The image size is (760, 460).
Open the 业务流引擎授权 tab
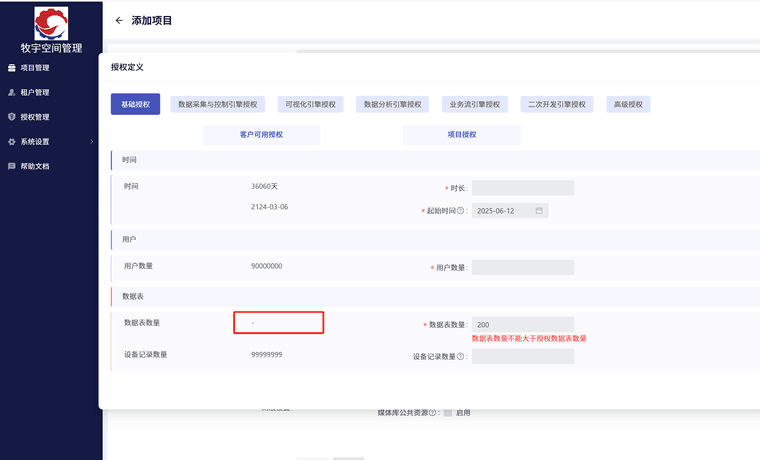475,104
